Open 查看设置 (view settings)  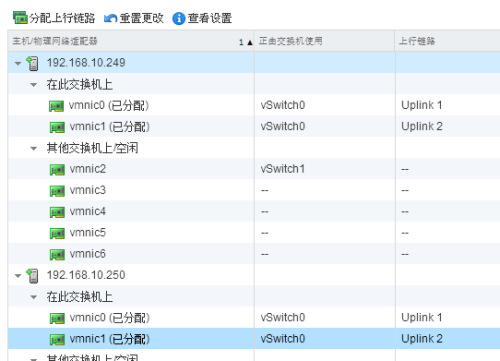(x=202, y=18)
